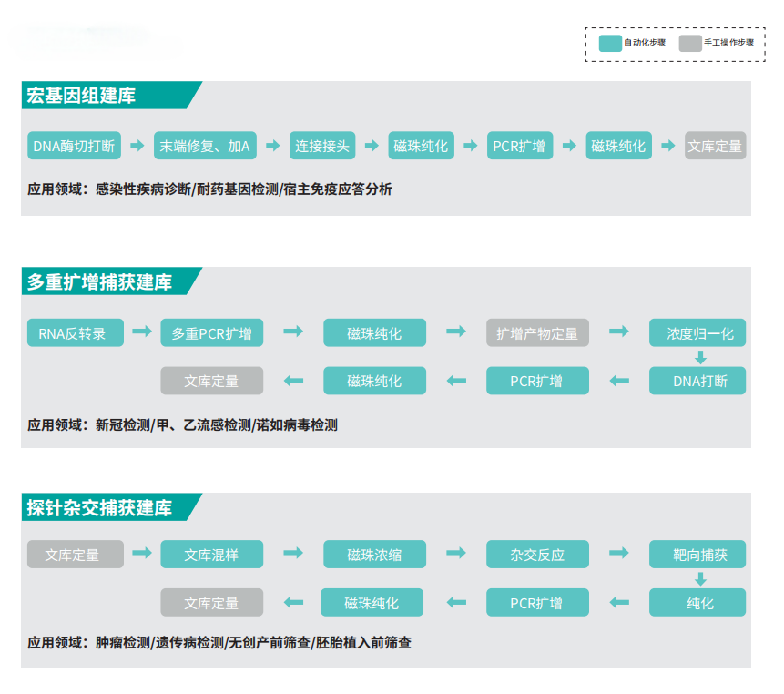Click the 浓度归一化 step box
Screen dimensions: 784x694
pyautogui.click(x=697, y=332)
